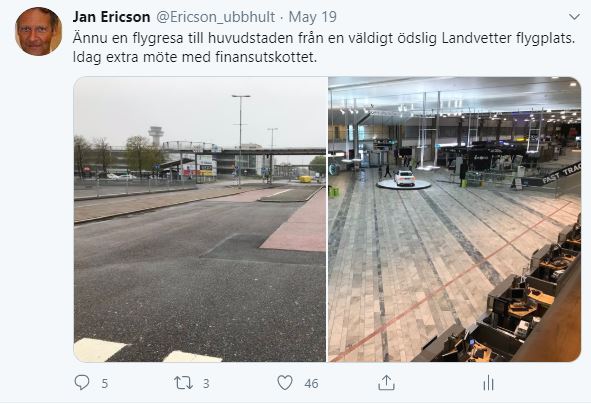Click the retweet count 3
Image resolution: width=591 pixels, height=404 pixels.
206,384
